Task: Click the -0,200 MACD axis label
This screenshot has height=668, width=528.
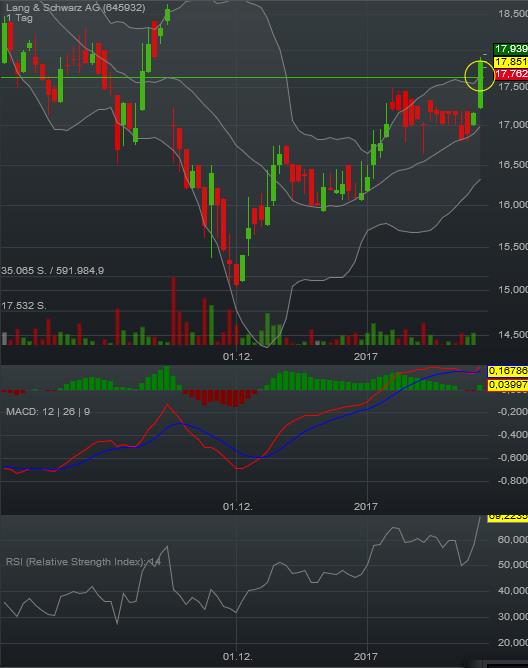Action: [x=512, y=412]
